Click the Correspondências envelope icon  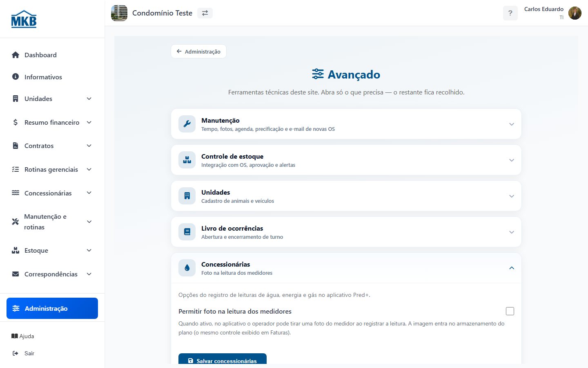(x=16, y=274)
